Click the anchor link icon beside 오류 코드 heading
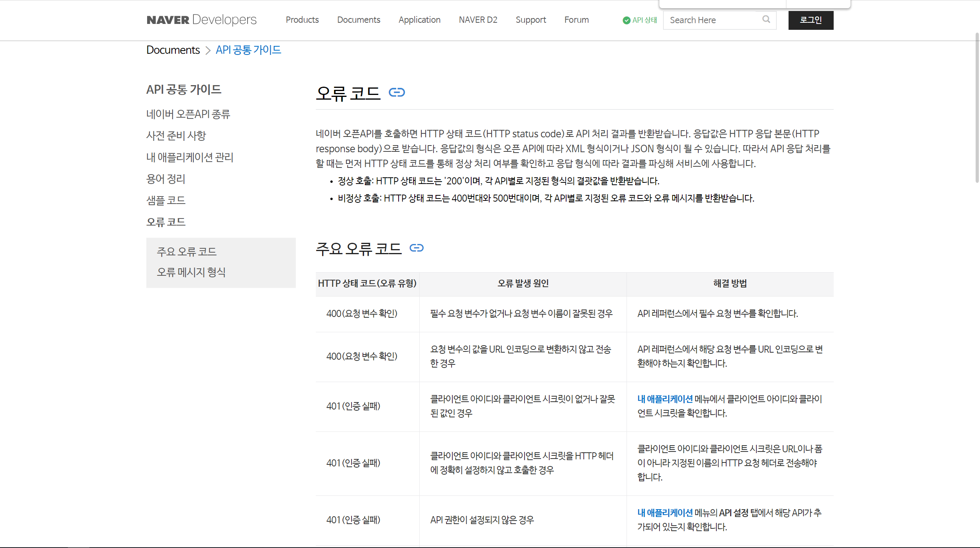 pos(396,93)
